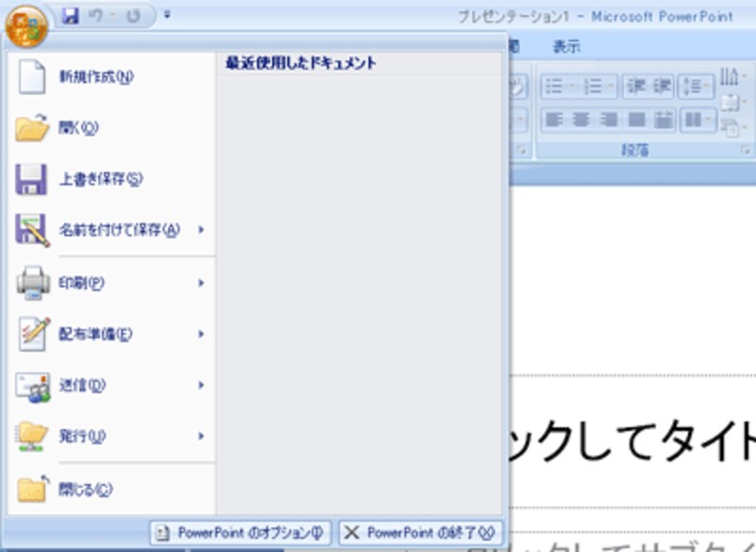Center the paragraph text

(x=581, y=119)
